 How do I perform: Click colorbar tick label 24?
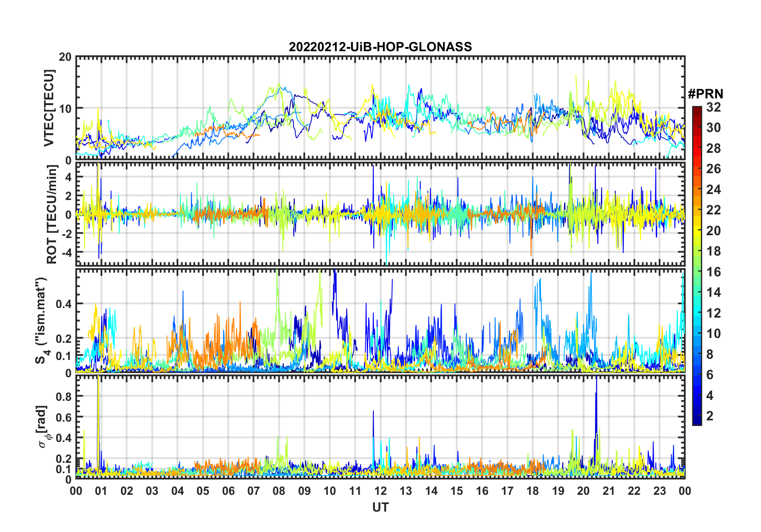click(x=713, y=189)
